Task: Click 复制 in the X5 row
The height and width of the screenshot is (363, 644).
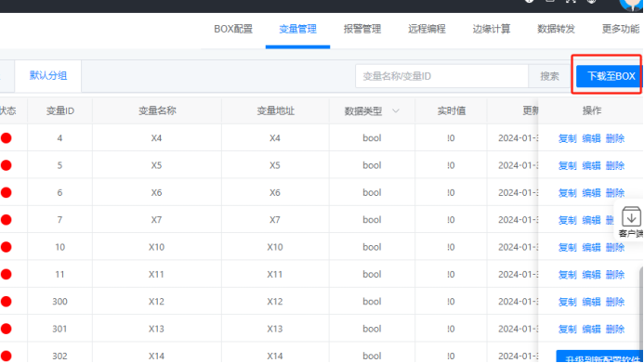Action: (x=567, y=165)
